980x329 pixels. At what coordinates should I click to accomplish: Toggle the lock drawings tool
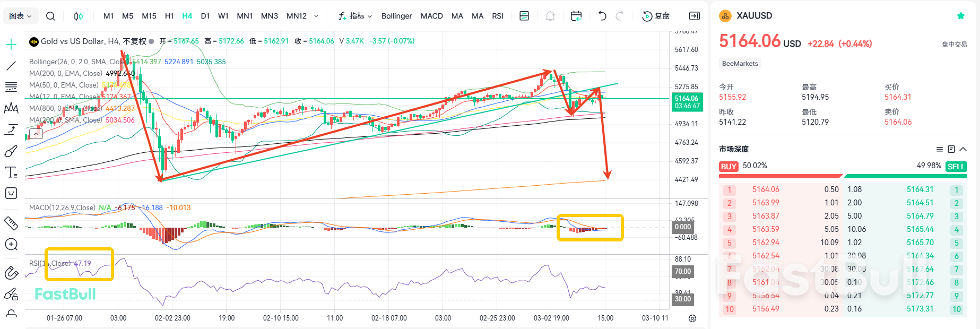coord(11,313)
